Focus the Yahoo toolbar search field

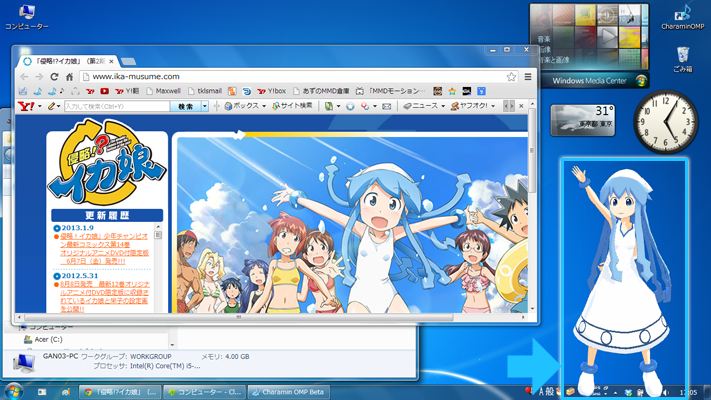(117, 106)
